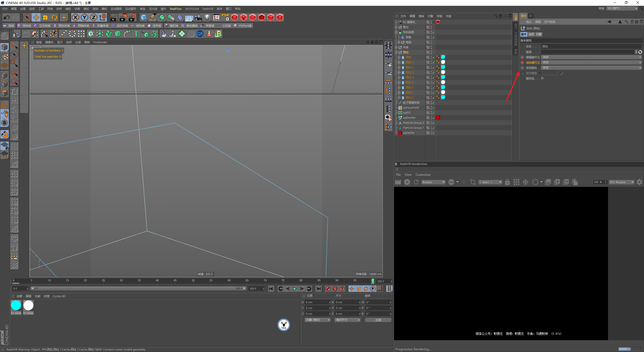Select the Rotate tool
This screenshot has height=352, width=644.
(x=54, y=17)
